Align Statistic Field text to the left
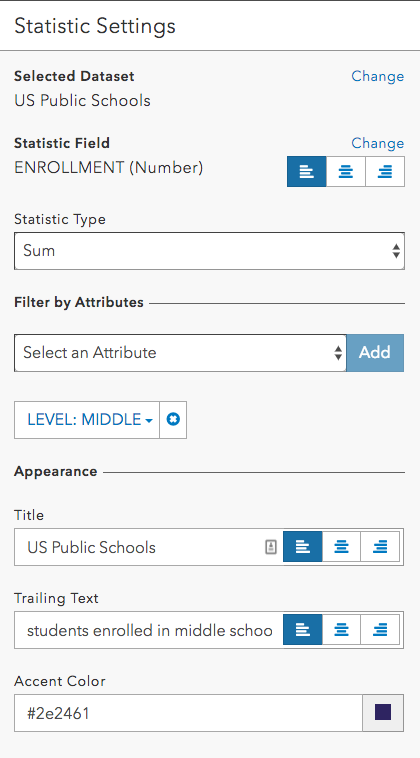The image size is (420, 758). 306,171
